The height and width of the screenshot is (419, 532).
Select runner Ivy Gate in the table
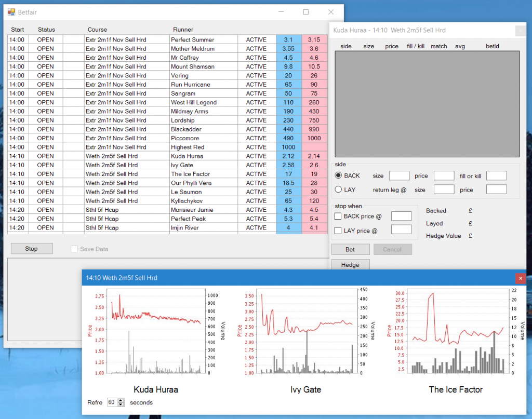coord(204,165)
